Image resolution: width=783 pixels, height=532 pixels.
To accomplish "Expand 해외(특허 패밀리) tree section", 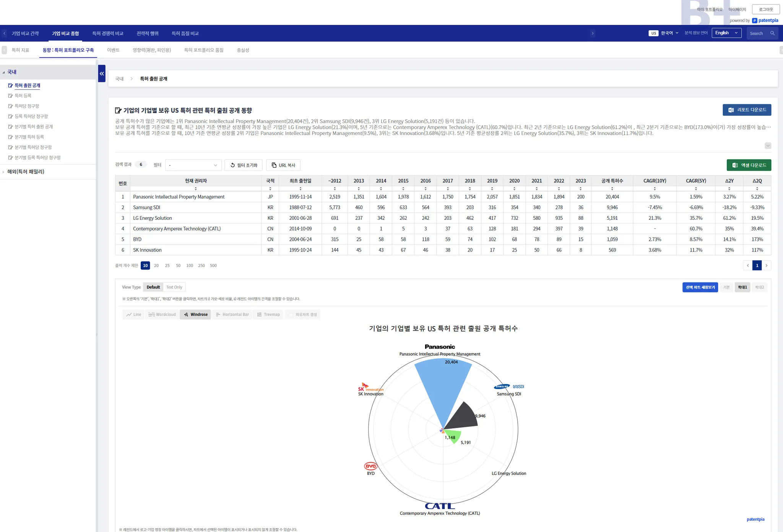I will tap(26, 172).
